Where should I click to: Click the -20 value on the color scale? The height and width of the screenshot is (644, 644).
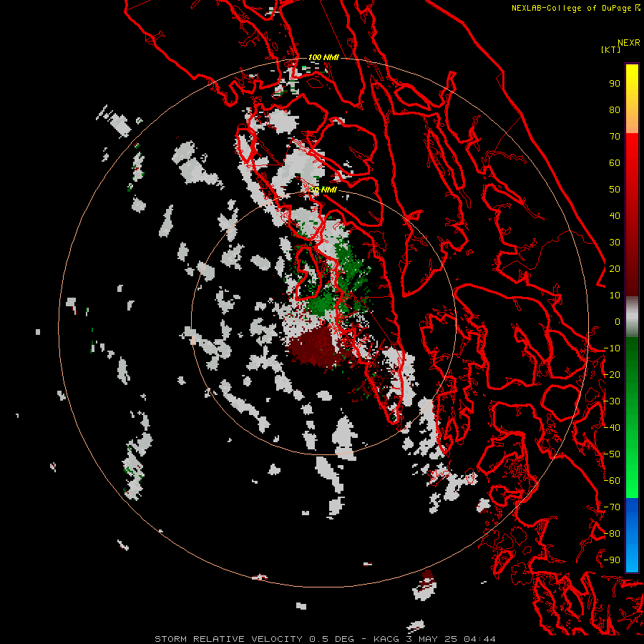click(x=612, y=375)
